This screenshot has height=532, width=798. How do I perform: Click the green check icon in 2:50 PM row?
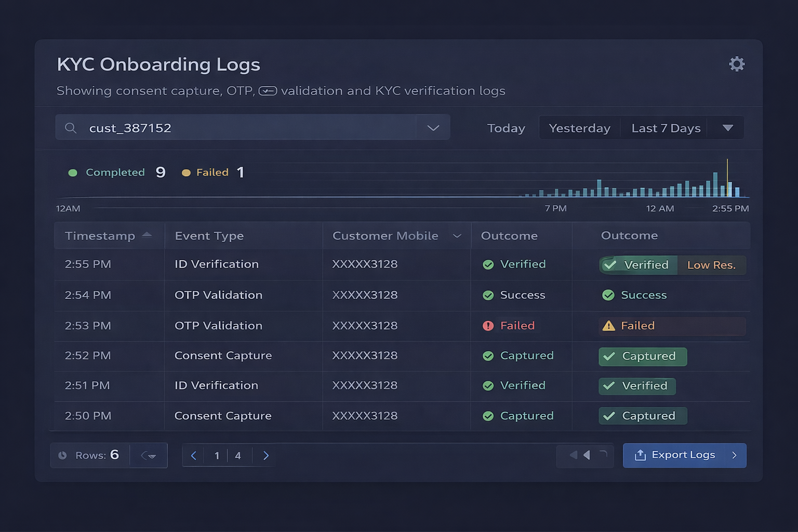coord(488,416)
